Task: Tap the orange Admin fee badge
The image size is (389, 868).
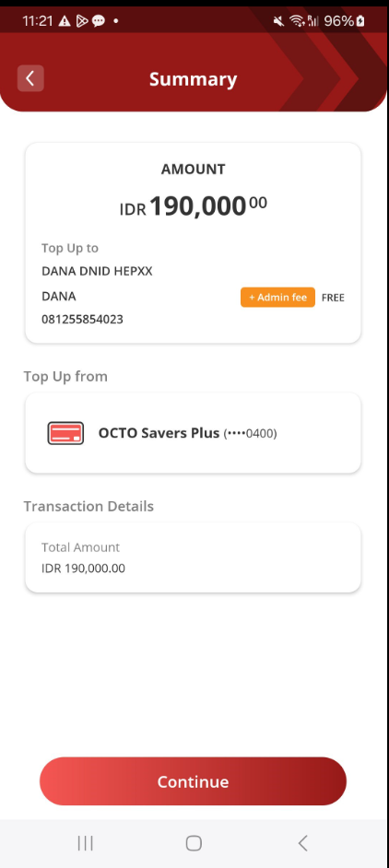Action: pyautogui.click(x=277, y=298)
